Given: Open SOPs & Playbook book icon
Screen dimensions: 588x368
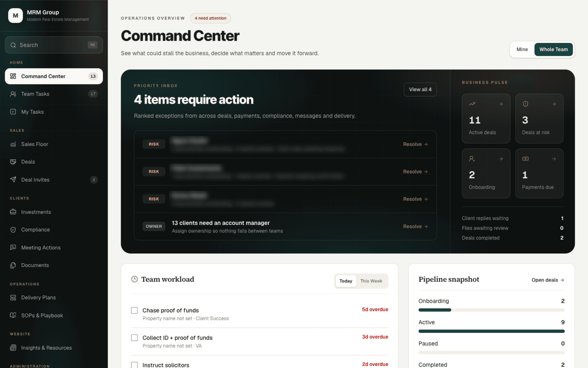Looking at the screenshot, I should [x=13, y=315].
